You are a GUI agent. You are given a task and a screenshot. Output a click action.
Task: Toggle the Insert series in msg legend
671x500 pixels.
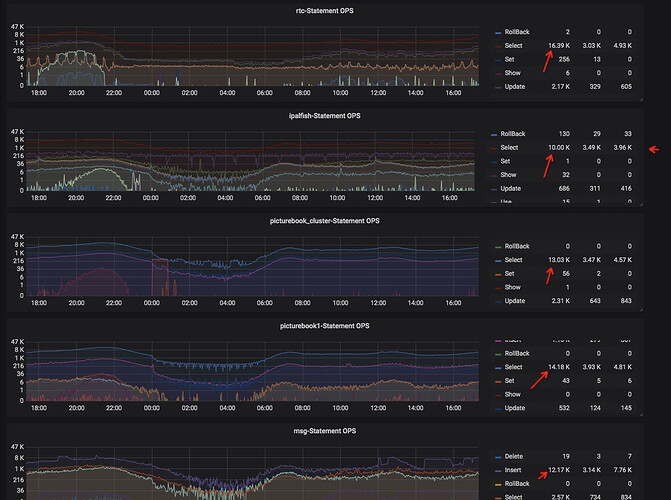tap(513, 470)
